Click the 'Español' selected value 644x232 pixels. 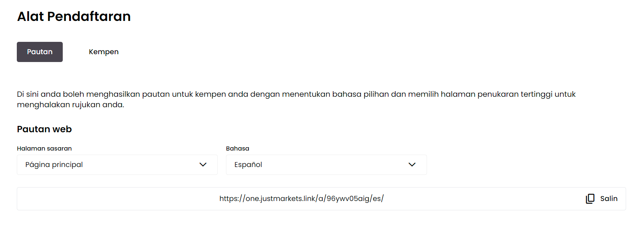(248, 165)
